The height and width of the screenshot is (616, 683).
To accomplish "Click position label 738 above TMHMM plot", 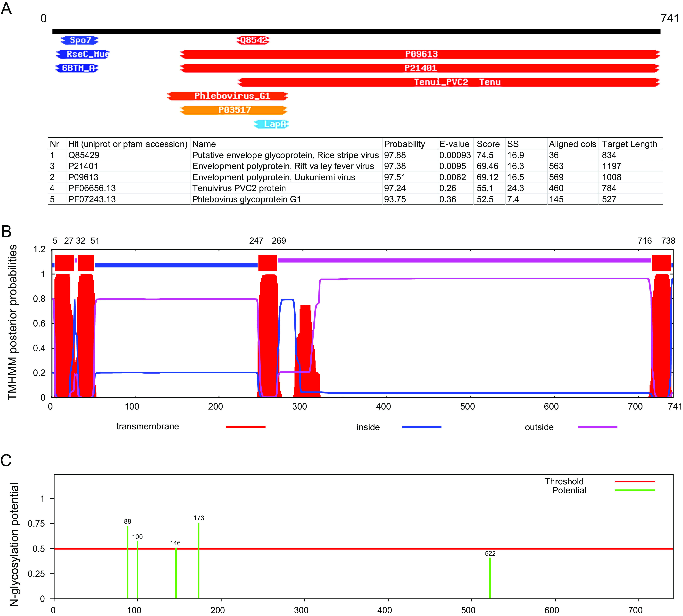I will [668, 241].
